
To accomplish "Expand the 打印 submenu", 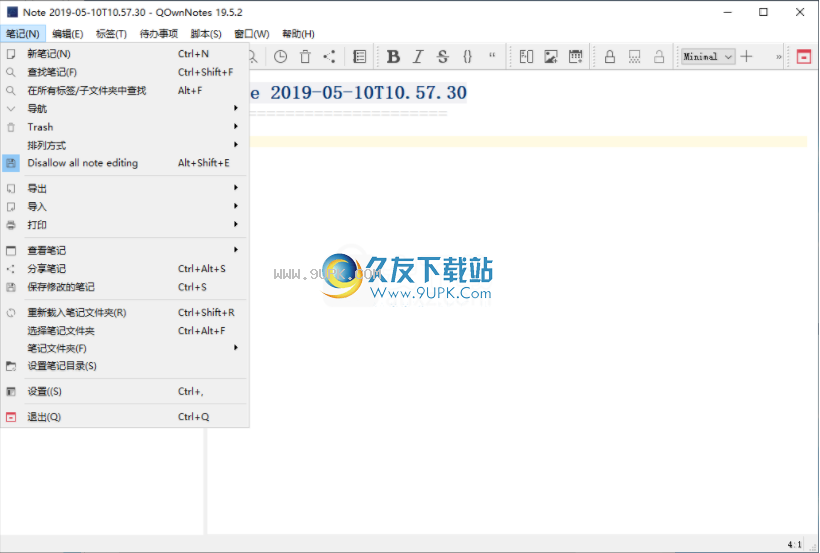I will coord(125,225).
